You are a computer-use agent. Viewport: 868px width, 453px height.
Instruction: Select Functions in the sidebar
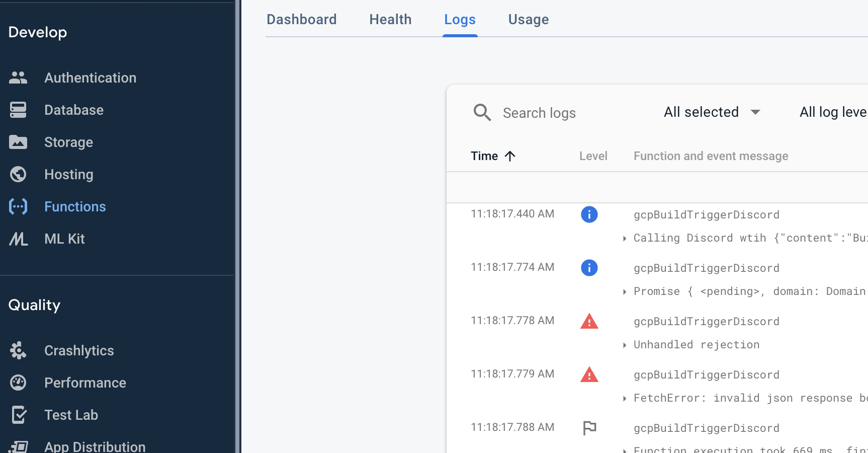[75, 206]
